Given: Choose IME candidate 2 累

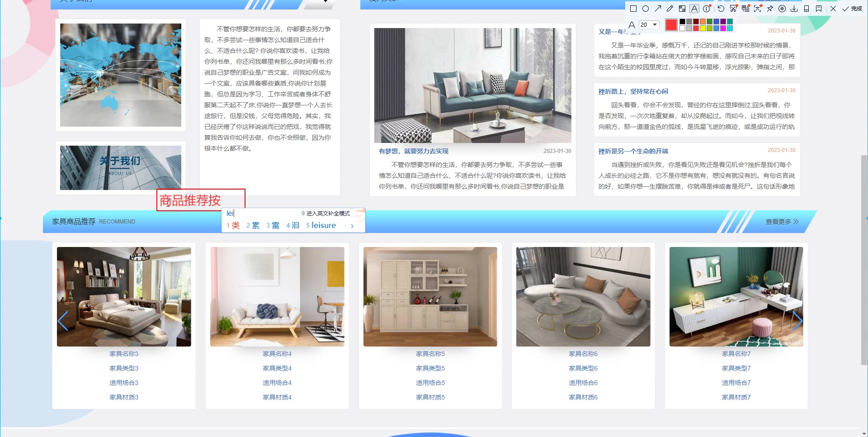Looking at the screenshot, I should coord(253,225).
